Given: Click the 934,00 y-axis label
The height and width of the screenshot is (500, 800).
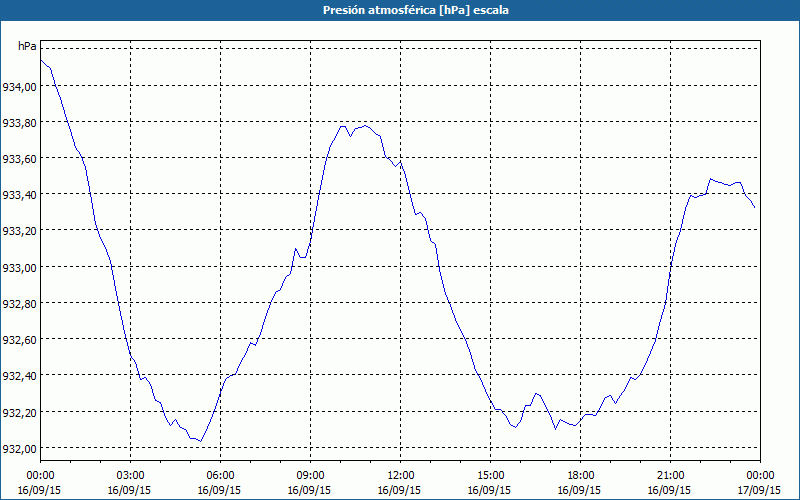Looking at the screenshot, I should [20, 87].
